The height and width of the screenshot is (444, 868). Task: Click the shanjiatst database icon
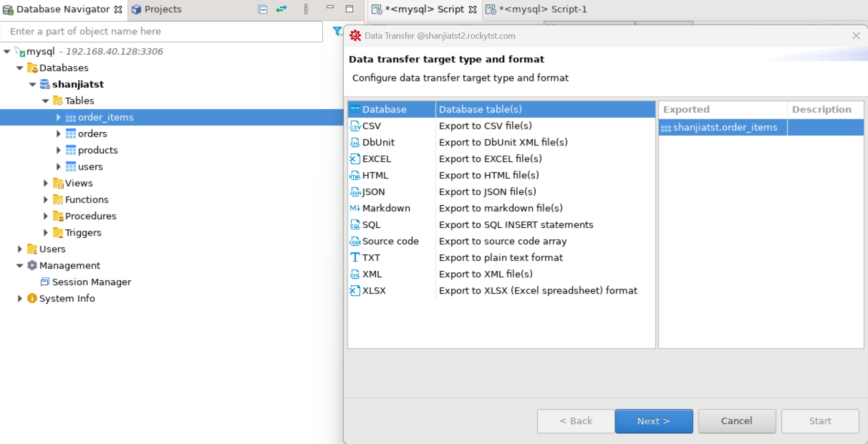(45, 85)
